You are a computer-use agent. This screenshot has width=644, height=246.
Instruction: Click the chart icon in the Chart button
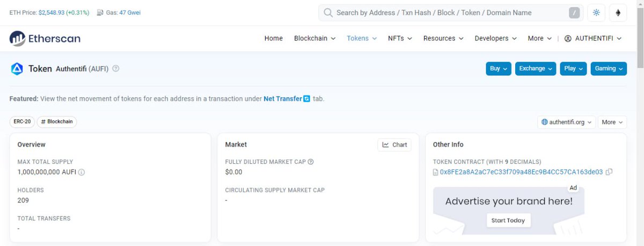click(386, 144)
